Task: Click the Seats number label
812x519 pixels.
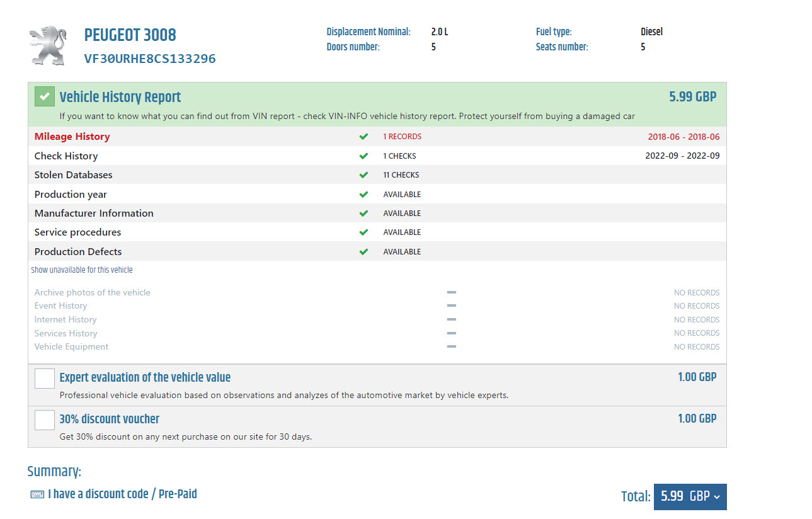Action: (x=562, y=47)
